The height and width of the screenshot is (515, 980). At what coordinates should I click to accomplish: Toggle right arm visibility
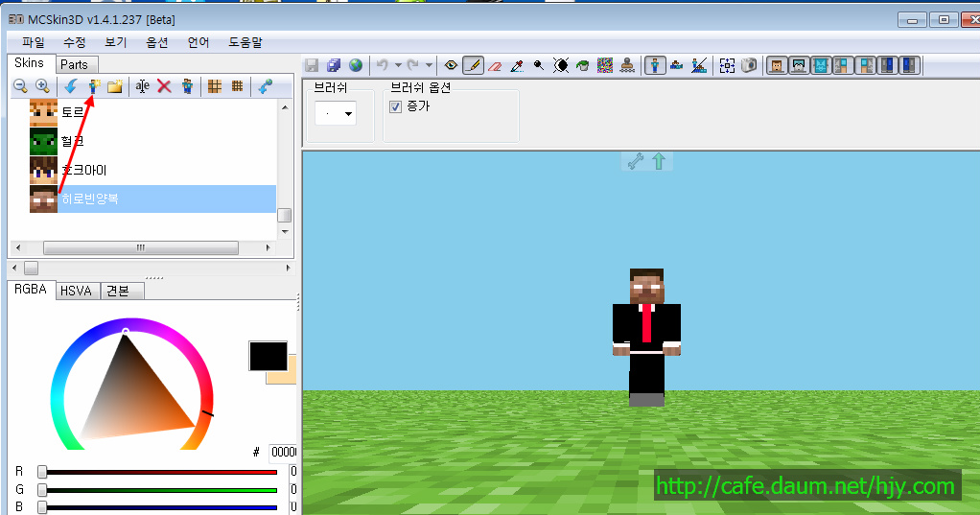tap(866, 65)
